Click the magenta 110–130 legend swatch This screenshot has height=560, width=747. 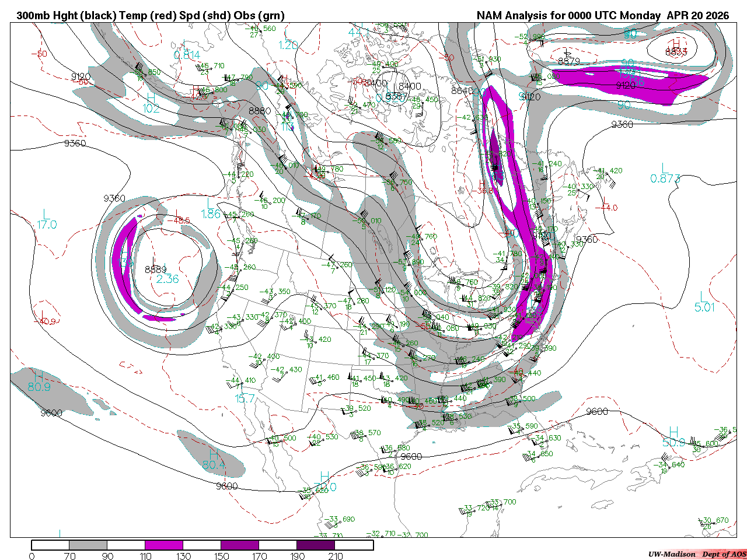pyautogui.click(x=164, y=545)
